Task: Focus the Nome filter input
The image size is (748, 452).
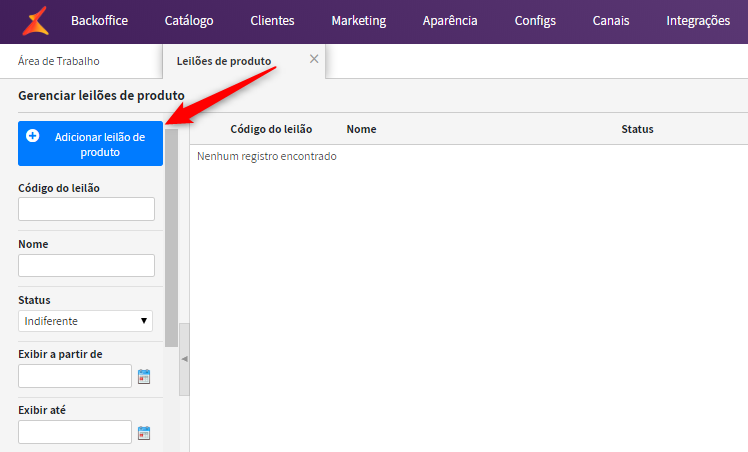Action: tap(86, 265)
